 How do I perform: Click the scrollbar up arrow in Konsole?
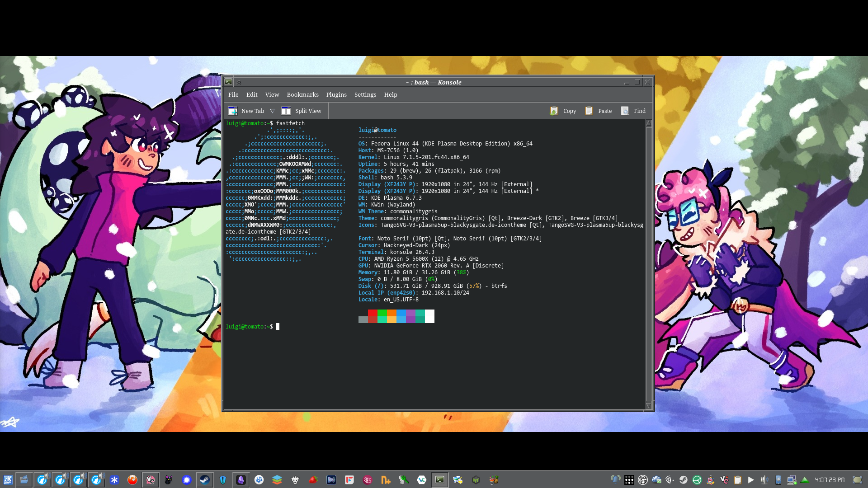[649, 123]
